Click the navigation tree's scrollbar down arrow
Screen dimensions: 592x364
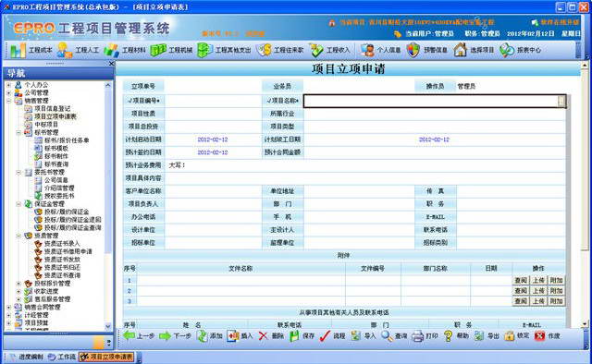click(x=108, y=326)
